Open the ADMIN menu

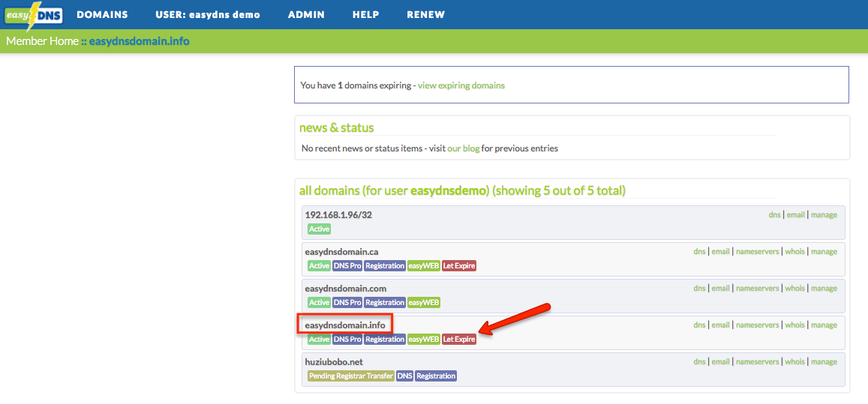point(306,15)
